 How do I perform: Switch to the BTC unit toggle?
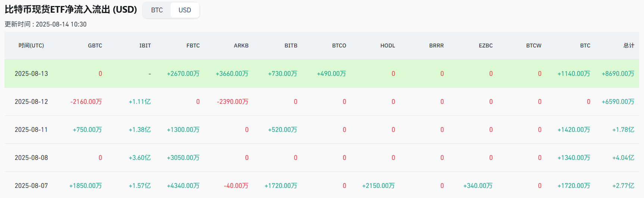pos(157,10)
